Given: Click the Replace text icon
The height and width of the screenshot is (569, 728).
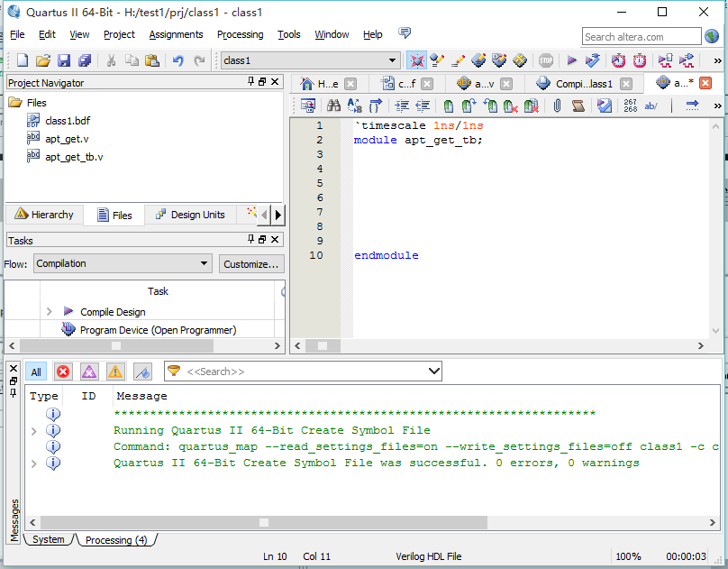Looking at the screenshot, I should point(354,106).
